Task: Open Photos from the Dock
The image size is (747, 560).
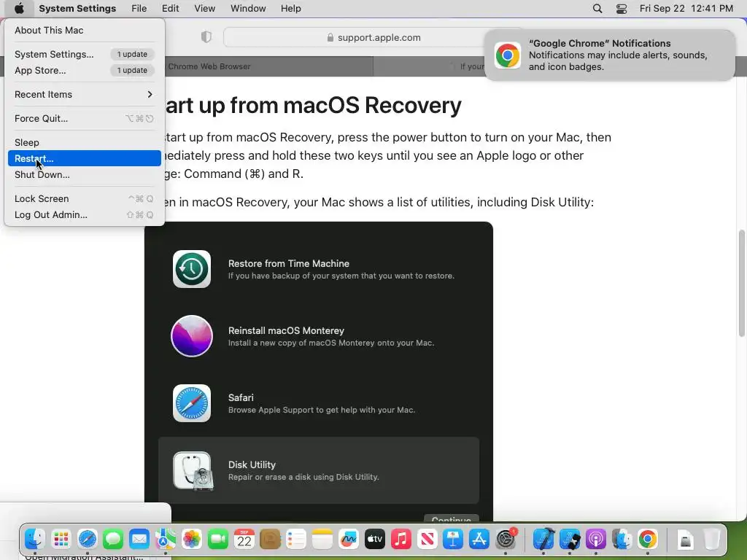Action: pos(192,539)
